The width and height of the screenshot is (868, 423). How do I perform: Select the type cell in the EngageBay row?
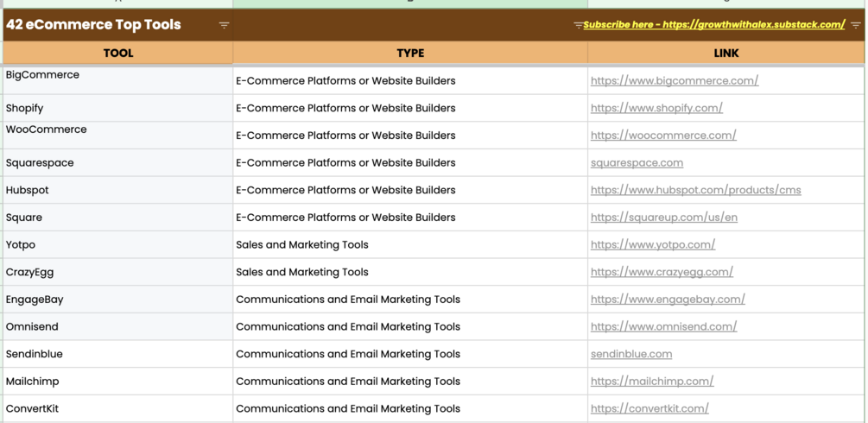(x=410, y=299)
